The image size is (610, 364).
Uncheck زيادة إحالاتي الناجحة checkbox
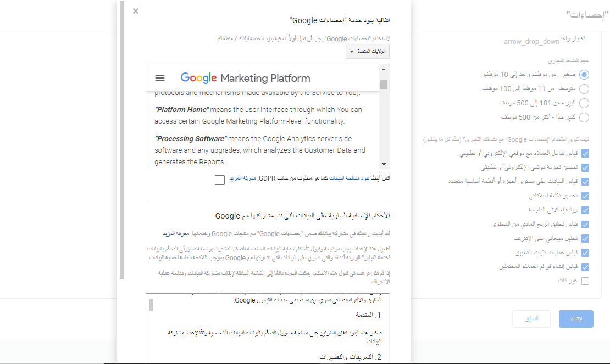585,210
